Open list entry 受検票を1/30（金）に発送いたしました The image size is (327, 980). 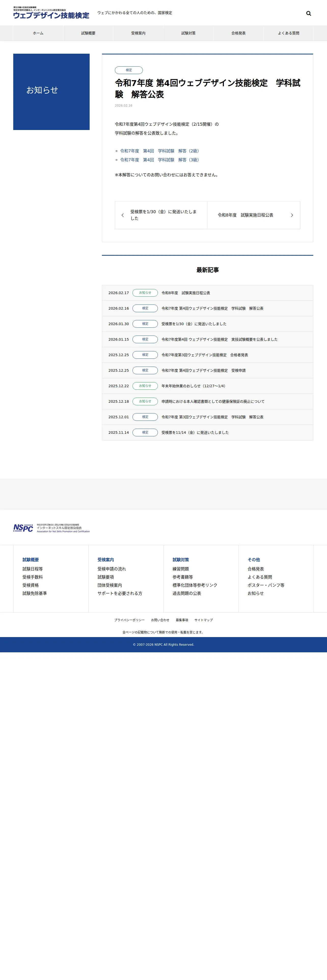tap(194, 324)
